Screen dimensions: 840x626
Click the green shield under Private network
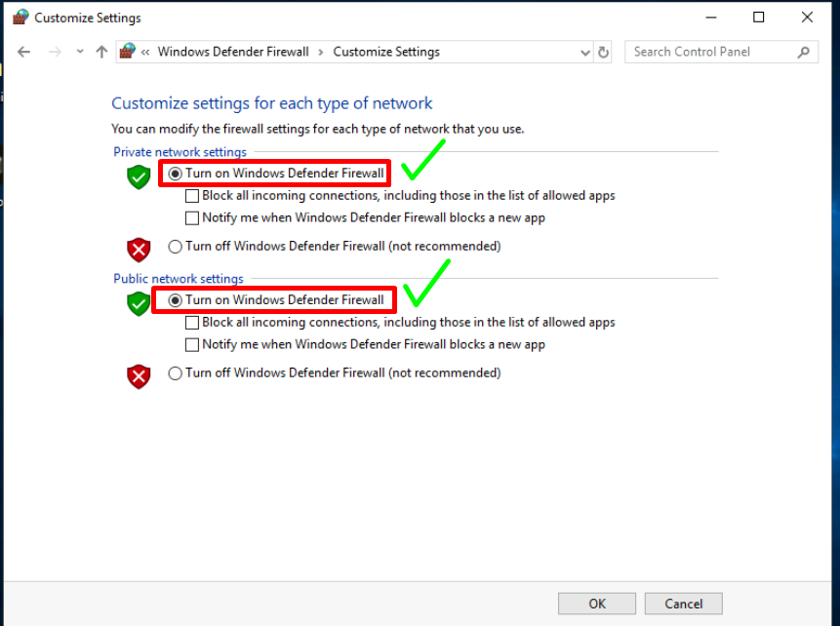139,176
